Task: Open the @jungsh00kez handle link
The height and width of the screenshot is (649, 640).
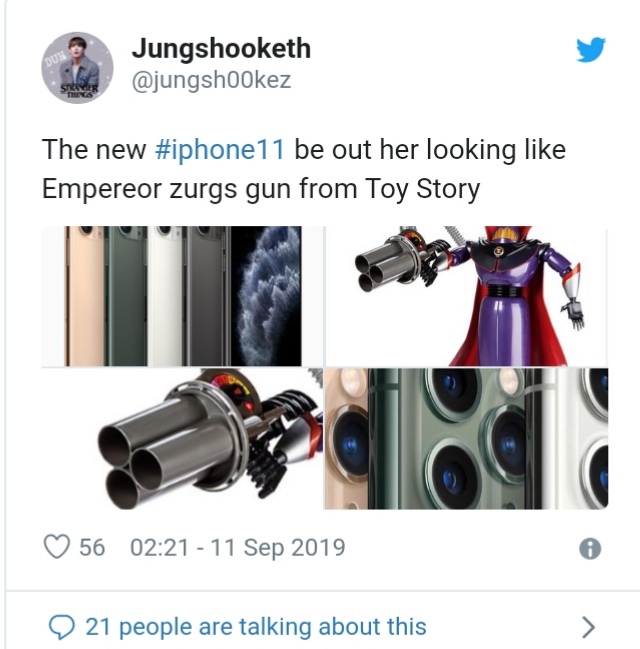Action: click(x=211, y=80)
